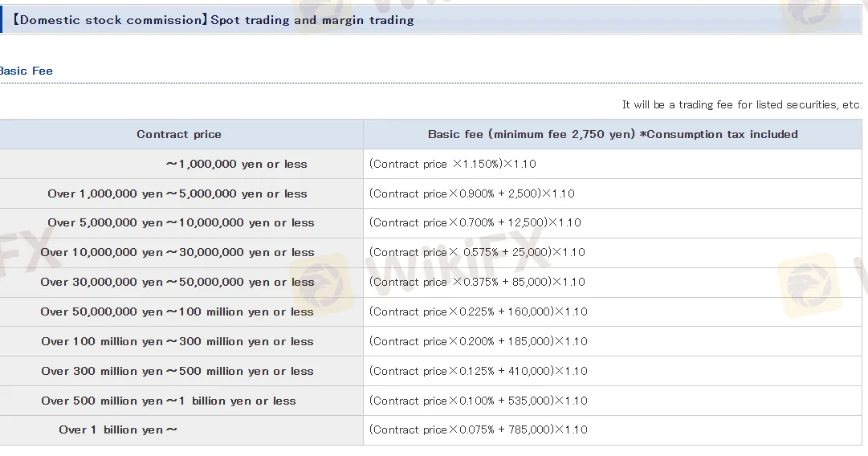Select the 0.125% + 410,000 formula
The height and width of the screenshot is (456, 868).
(x=478, y=371)
